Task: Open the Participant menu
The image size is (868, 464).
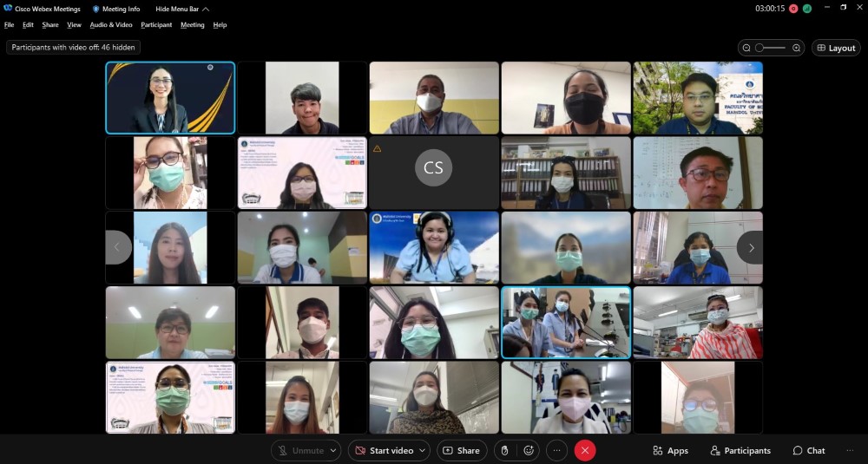Action: [x=156, y=25]
